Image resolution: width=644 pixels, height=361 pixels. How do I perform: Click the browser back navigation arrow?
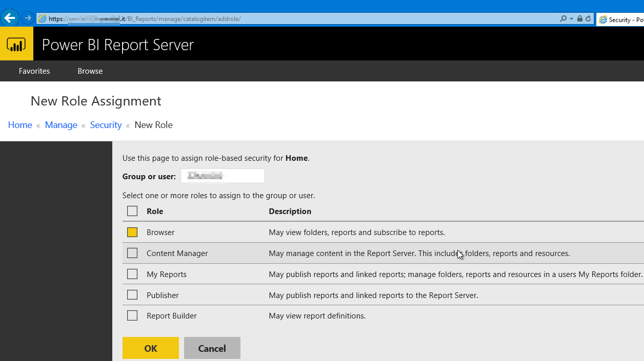tap(10, 18)
